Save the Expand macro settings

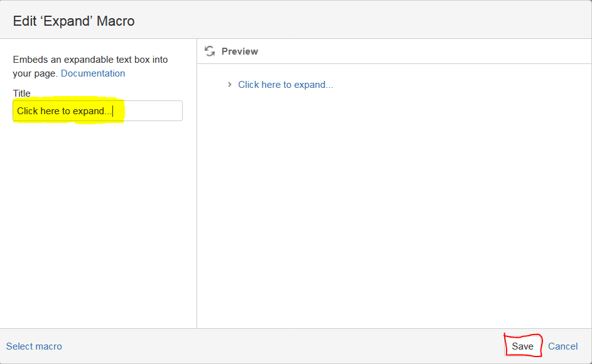[x=522, y=346]
